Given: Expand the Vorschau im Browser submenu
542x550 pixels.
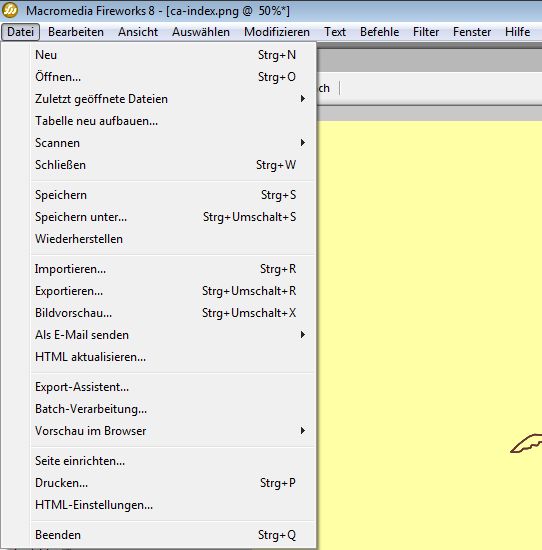Looking at the screenshot, I should pyautogui.click(x=172, y=431).
